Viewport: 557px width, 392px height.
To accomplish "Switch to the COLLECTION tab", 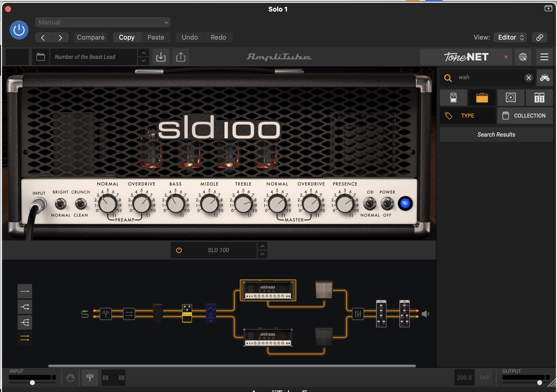I will click(x=525, y=116).
